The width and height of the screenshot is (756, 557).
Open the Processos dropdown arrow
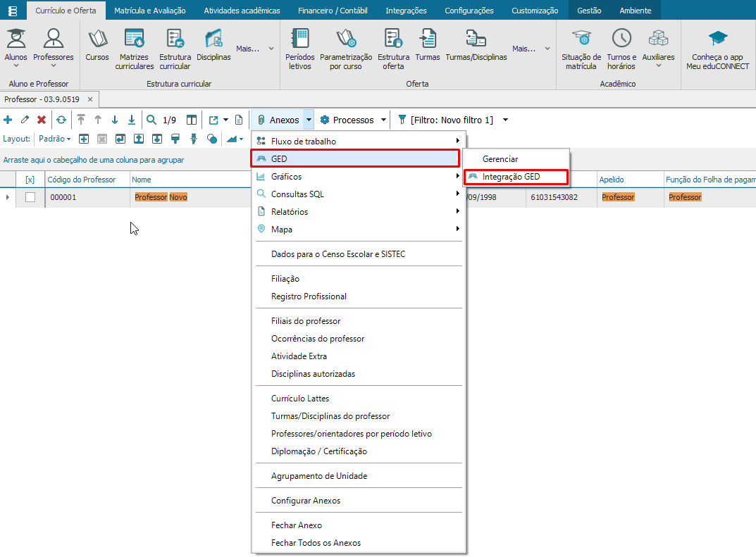coord(384,120)
